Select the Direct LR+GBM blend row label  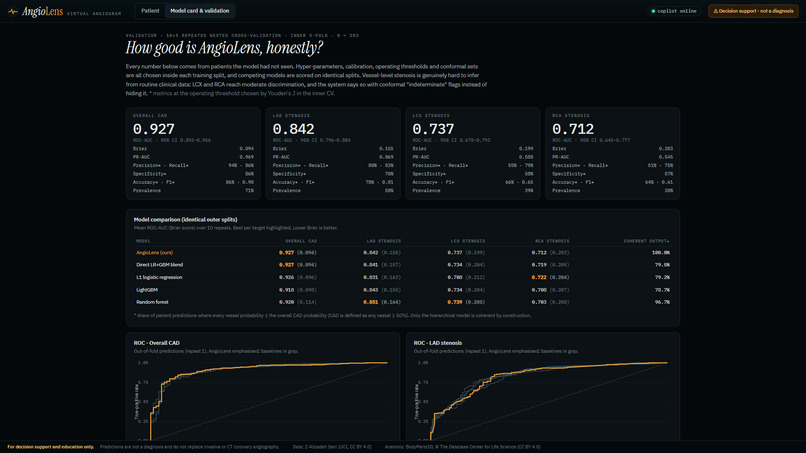(x=159, y=265)
